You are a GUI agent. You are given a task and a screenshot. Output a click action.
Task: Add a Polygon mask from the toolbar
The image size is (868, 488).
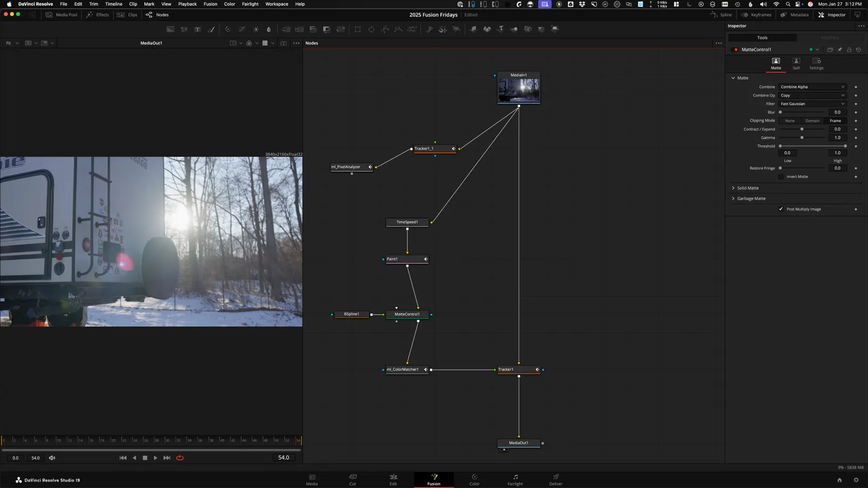(x=385, y=29)
